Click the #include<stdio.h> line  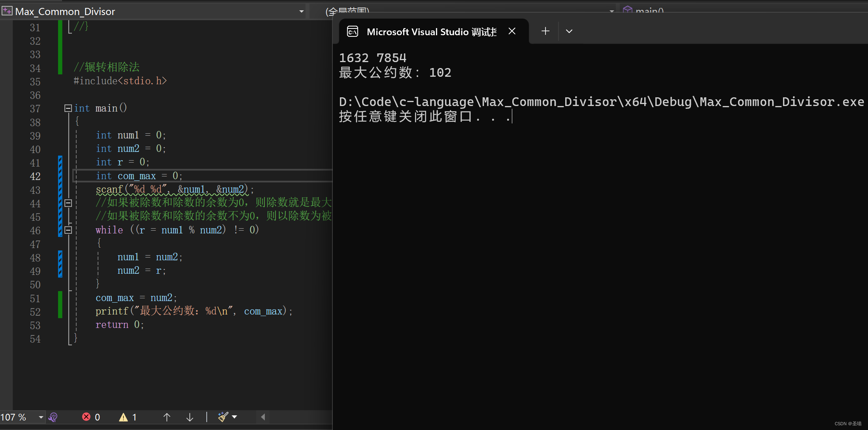[x=120, y=81]
